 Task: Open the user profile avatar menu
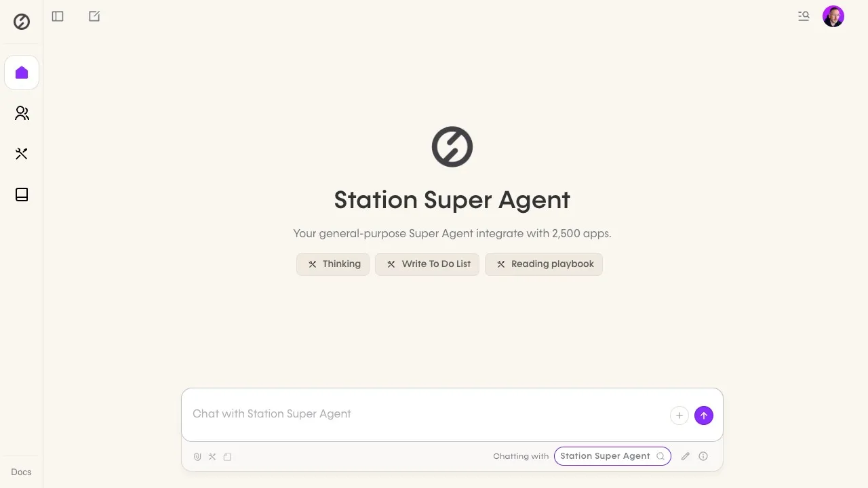(833, 16)
